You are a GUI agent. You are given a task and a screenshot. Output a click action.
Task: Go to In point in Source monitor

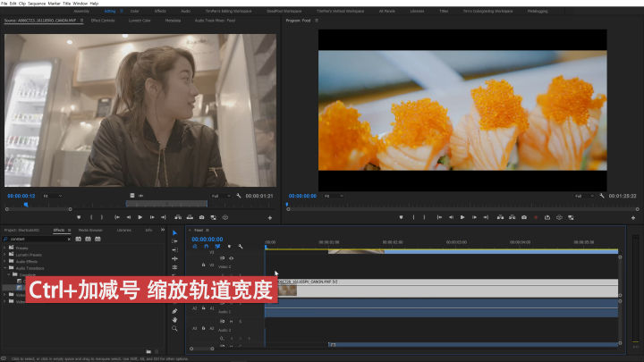[x=117, y=217]
